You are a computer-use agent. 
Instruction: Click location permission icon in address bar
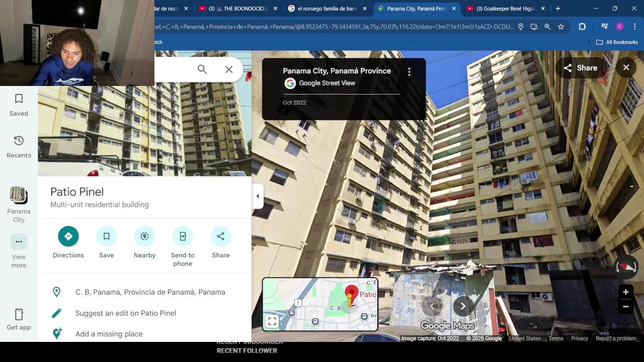click(x=521, y=27)
